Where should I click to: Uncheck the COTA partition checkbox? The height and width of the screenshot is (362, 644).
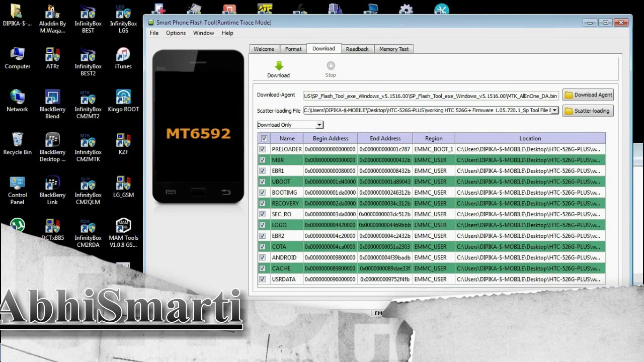tap(262, 247)
